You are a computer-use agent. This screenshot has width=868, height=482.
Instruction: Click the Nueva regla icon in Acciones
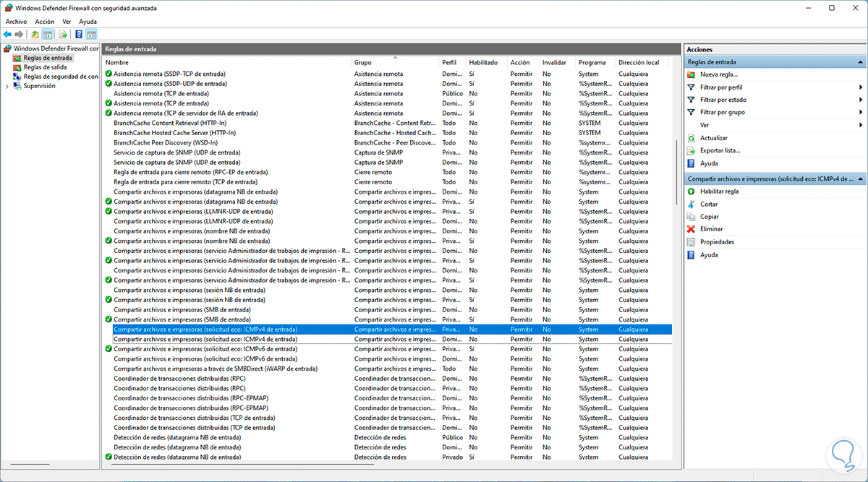pos(692,74)
